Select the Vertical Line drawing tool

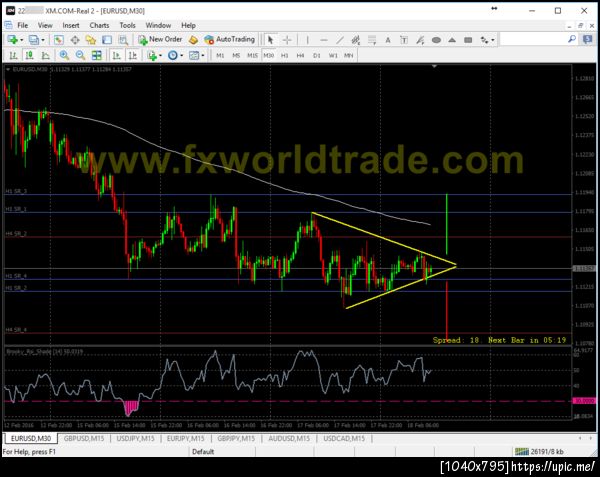[307, 40]
